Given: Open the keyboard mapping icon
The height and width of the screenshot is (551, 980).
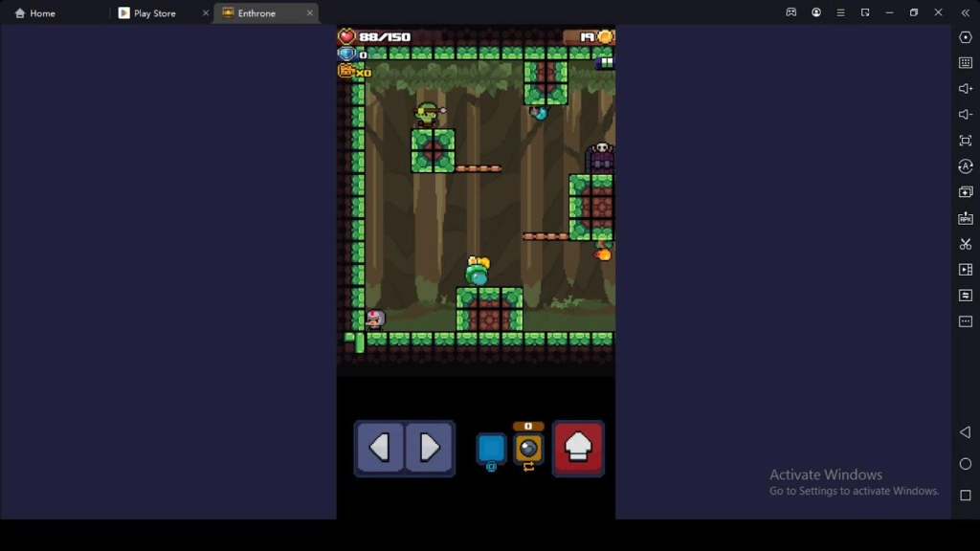Looking at the screenshot, I should point(966,62).
